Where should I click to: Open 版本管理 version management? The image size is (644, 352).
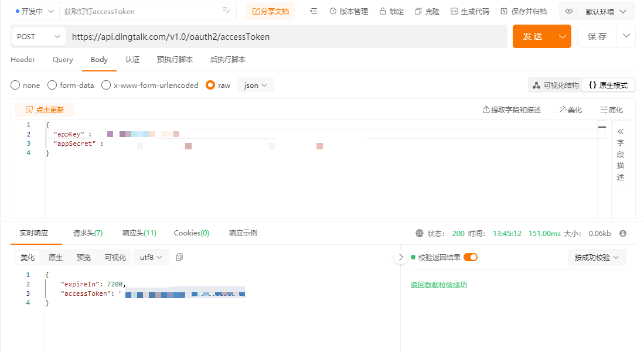(348, 11)
